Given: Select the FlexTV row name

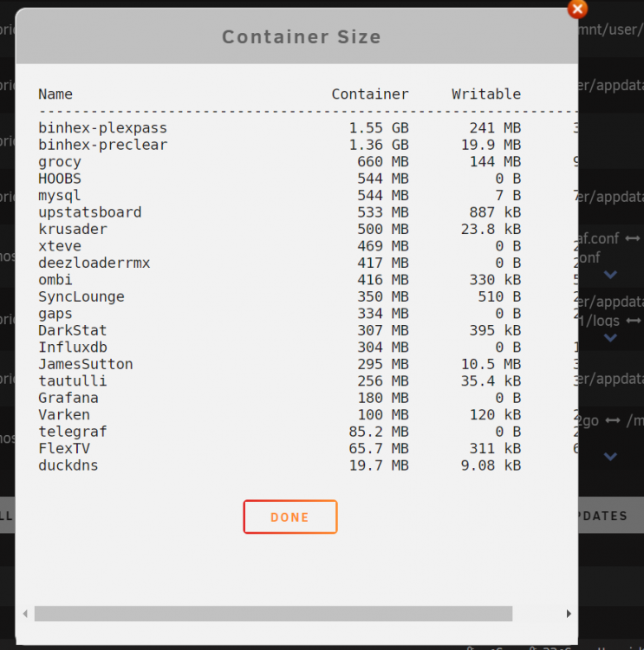Looking at the screenshot, I should (x=64, y=449).
